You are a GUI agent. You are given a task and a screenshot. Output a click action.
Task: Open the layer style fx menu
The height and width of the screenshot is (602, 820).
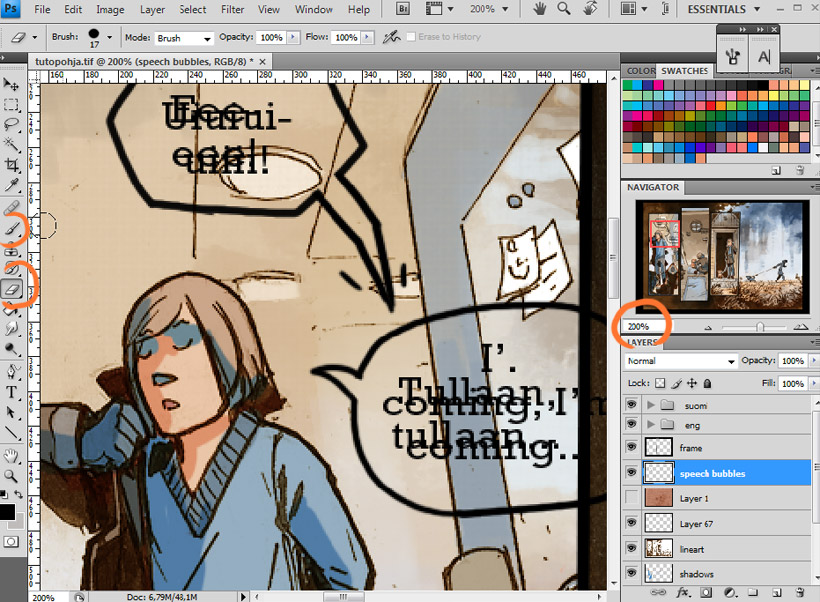coord(684,593)
